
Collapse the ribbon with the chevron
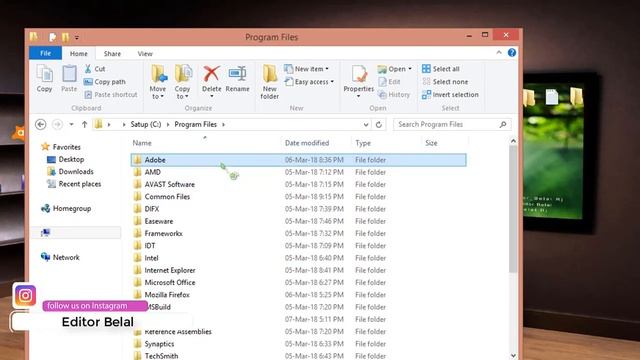[x=499, y=53]
